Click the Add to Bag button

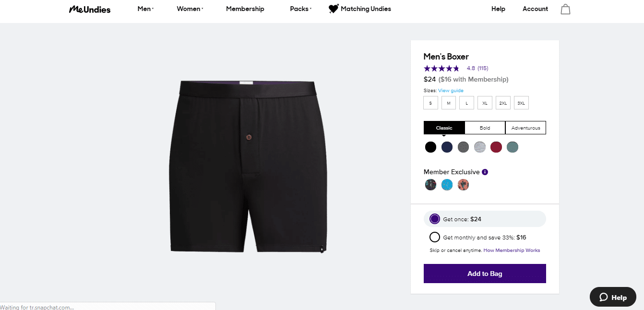tap(485, 273)
